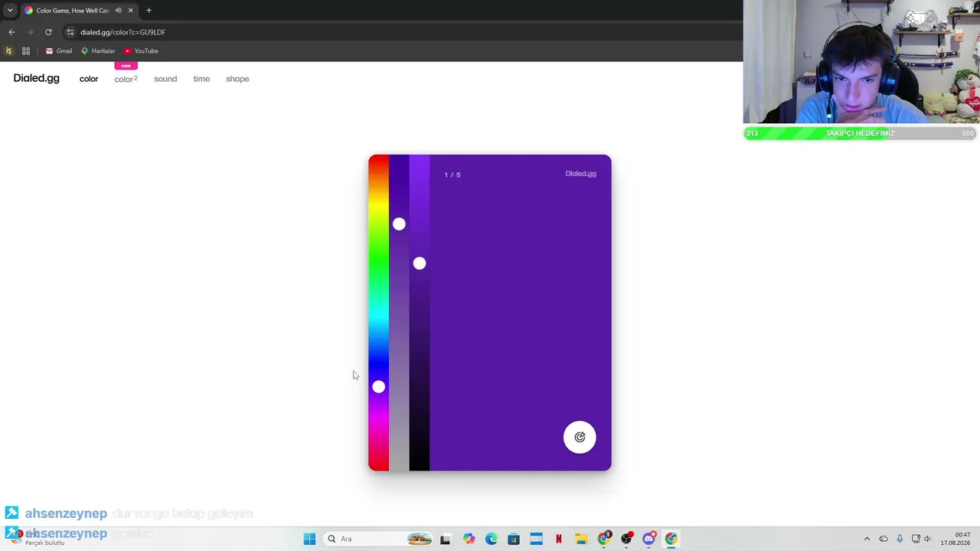Open the apps grid icon in bookmarks bar
This screenshot has height=551, width=980.
tap(26, 51)
